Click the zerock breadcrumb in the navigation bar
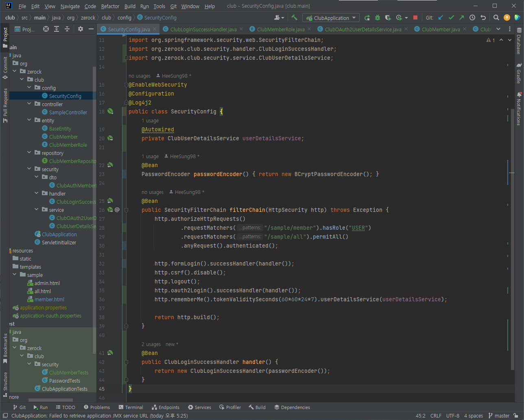Image resolution: width=524 pixels, height=420 pixels. [88, 17]
